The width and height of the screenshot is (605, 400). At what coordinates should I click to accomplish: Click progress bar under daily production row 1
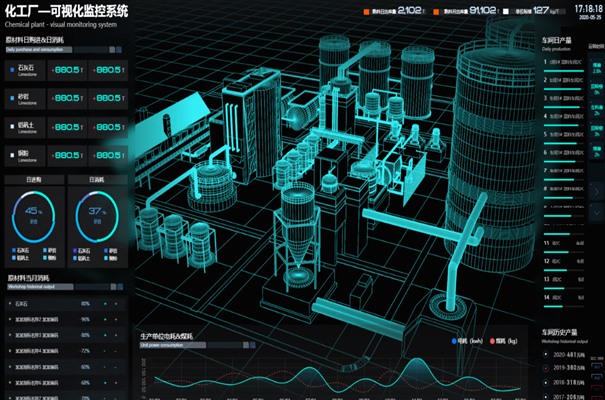[x=564, y=71]
